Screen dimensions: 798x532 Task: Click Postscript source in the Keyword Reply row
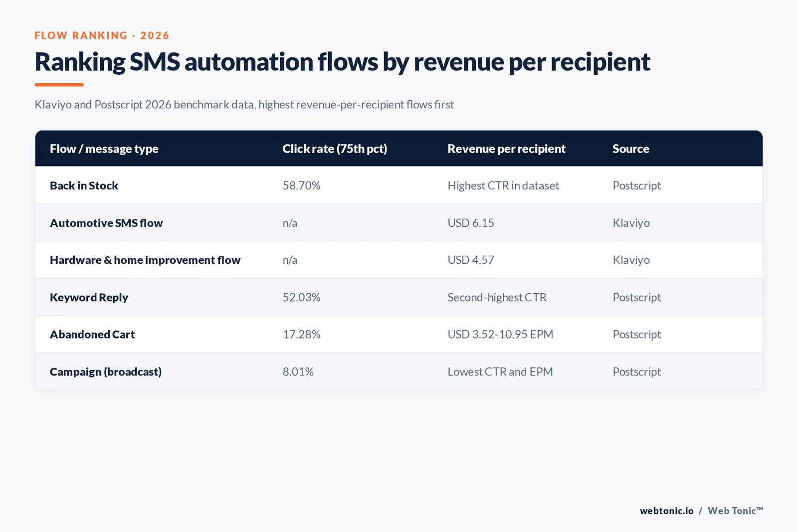click(636, 297)
